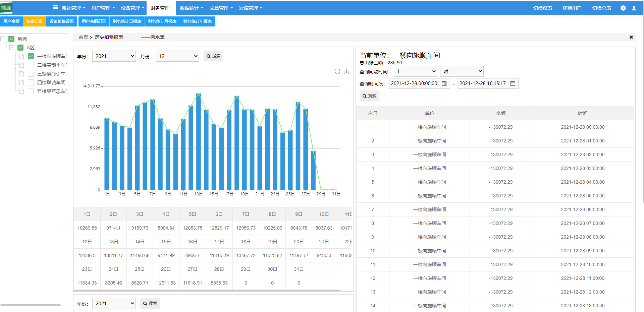Open the 文章管理 menu
This screenshot has width=644, height=312.
coord(221,8)
